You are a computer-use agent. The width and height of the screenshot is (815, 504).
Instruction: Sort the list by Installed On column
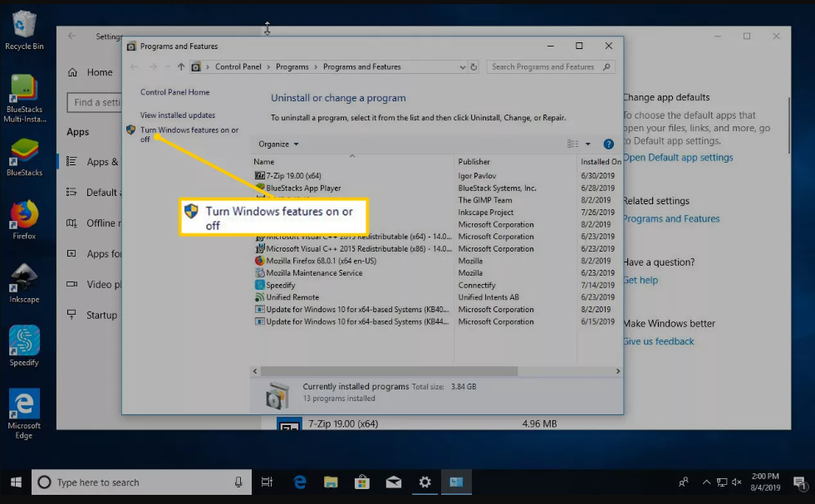click(601, 162)
